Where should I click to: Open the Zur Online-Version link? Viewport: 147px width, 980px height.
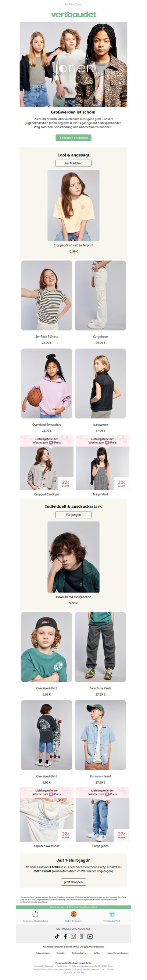73,4
